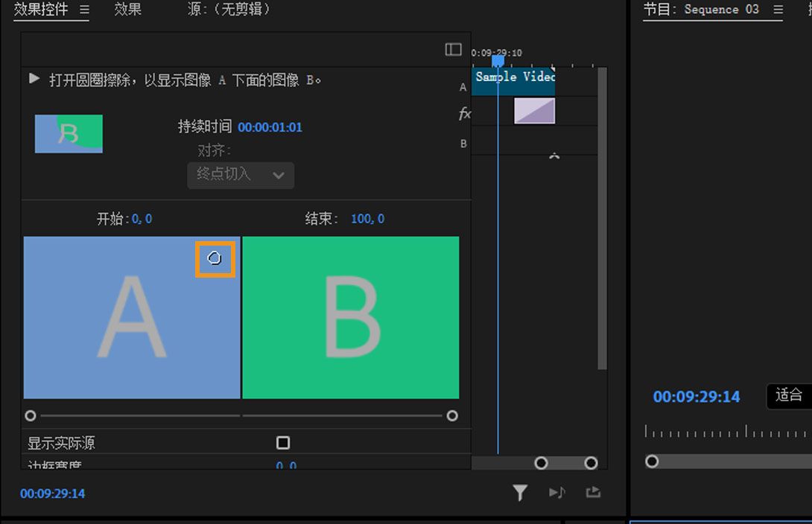
Task: Click the export frame icon at bottom right
Action: coord(593,492)
